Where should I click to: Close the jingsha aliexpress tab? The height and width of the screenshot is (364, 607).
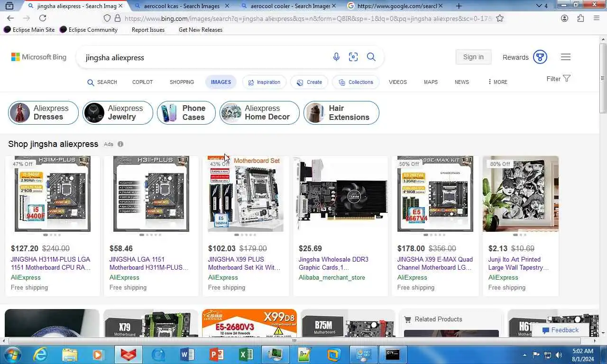120,6
